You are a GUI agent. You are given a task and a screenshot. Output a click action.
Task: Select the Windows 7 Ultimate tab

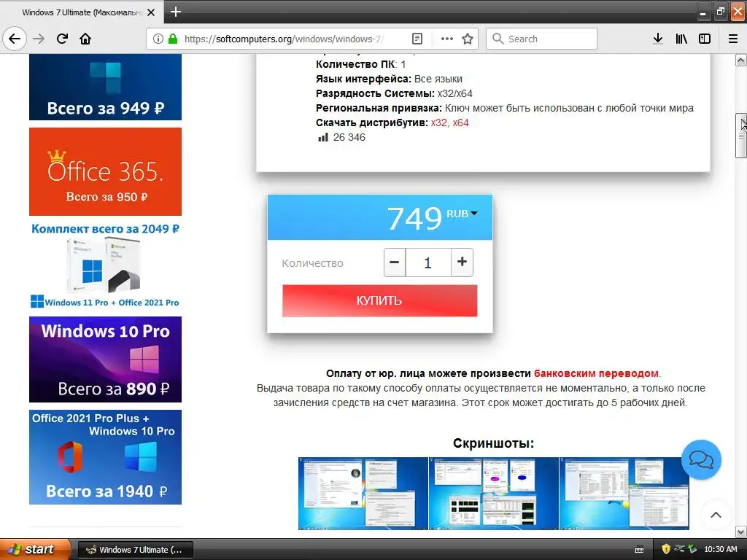[82, 12]
